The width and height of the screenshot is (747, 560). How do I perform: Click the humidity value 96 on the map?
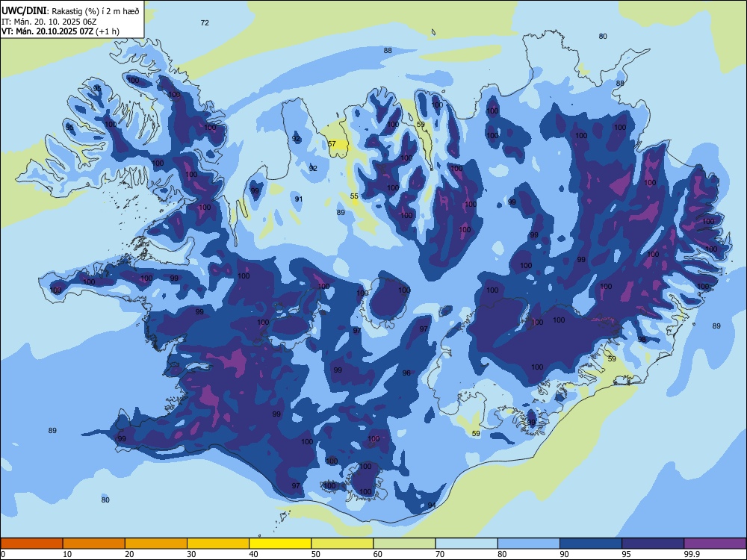click(406, 373)
